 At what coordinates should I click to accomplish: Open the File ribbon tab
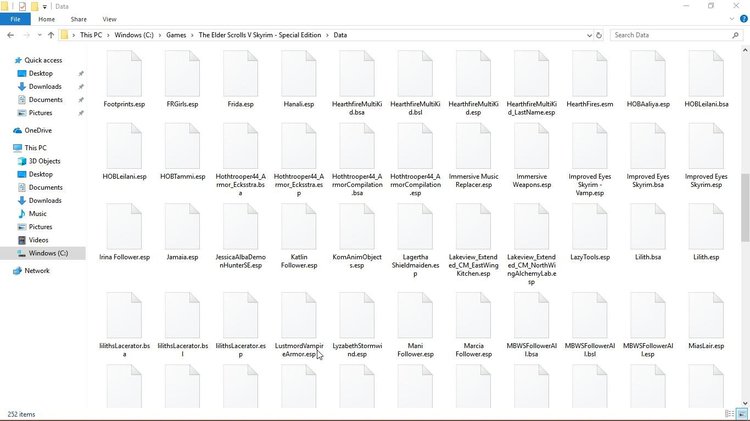(x=15, y=19)
